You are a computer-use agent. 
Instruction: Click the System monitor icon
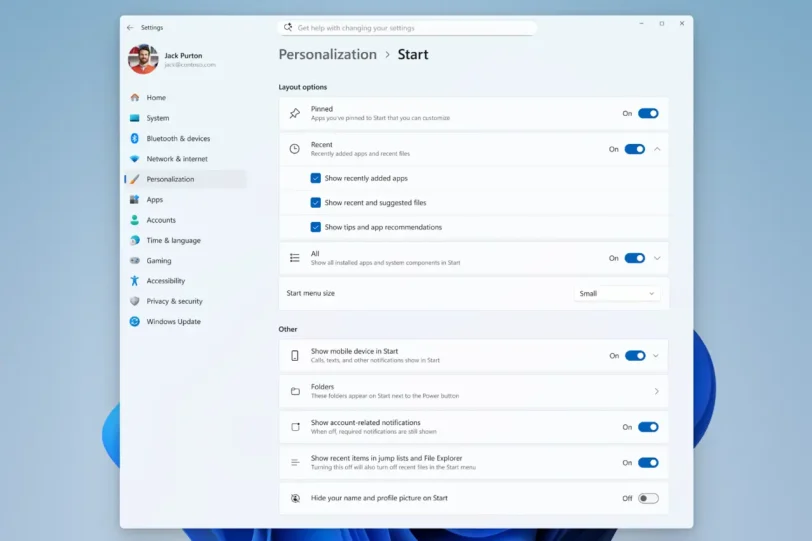tap(135, 118)
